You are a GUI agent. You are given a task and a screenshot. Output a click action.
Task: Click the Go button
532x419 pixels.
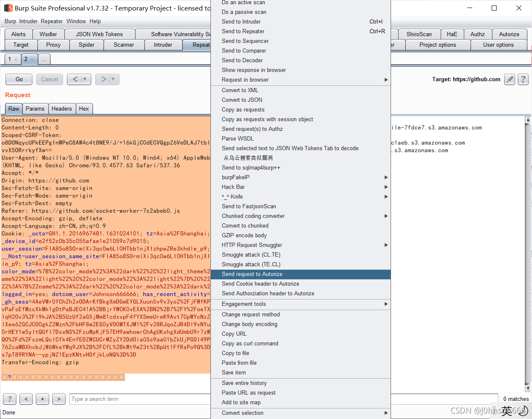19,79
